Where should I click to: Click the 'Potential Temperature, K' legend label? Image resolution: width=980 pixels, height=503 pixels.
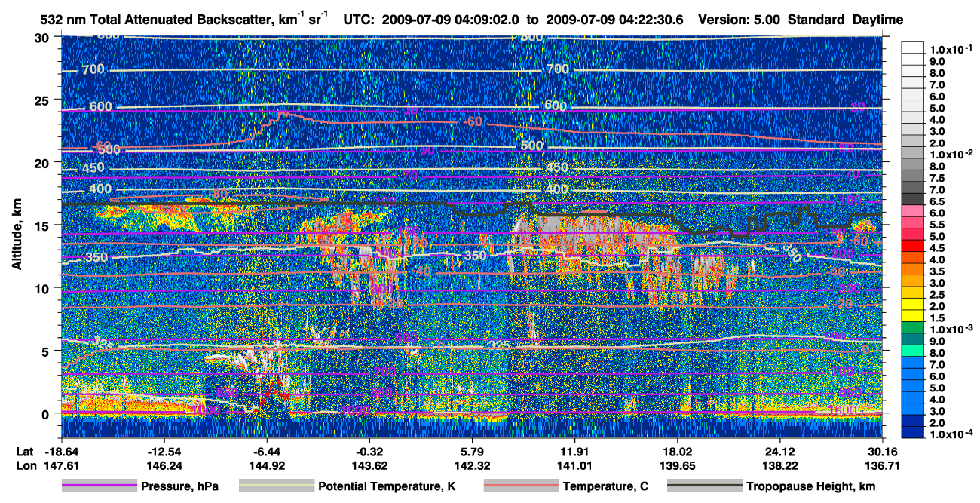(387, 487)
